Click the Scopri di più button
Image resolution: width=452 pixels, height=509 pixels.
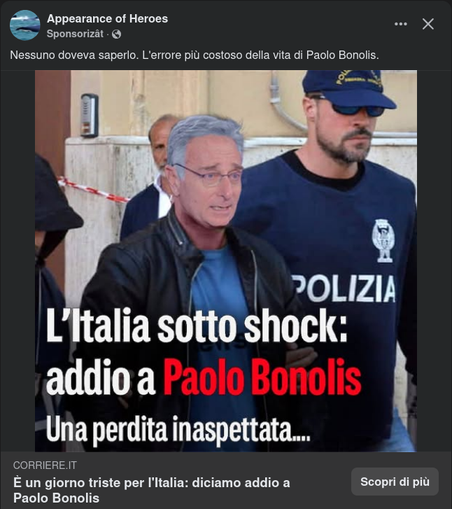[x=395, y=482]
